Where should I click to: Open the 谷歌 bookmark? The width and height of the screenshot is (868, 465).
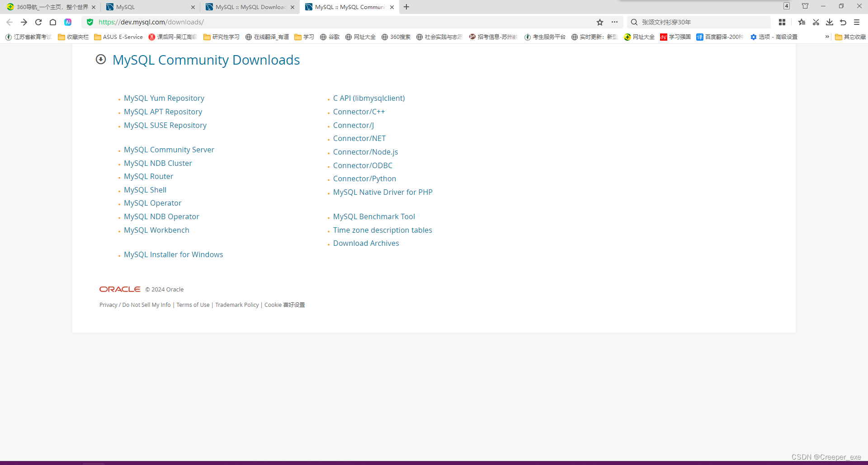[x=330, y=37]
